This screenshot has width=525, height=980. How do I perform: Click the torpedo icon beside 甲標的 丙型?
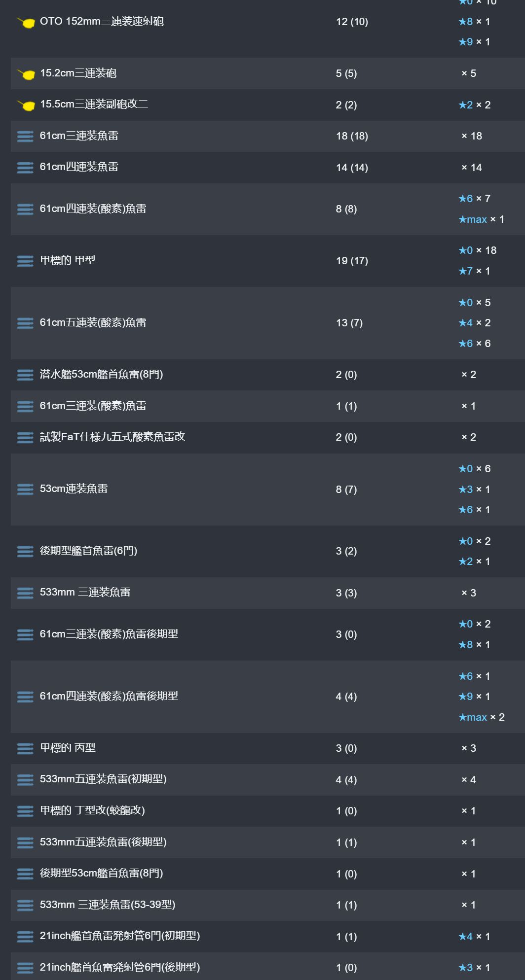tap(25, 748)
